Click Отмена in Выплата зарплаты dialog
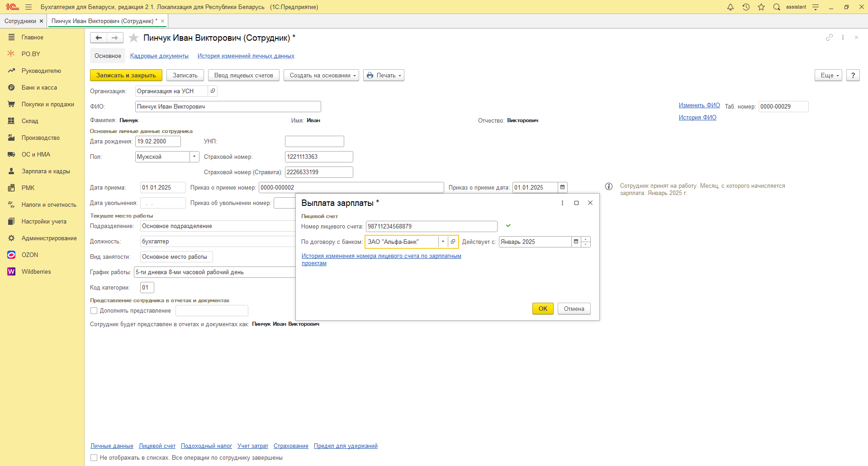The image size is (868, 466). point(574,309)
